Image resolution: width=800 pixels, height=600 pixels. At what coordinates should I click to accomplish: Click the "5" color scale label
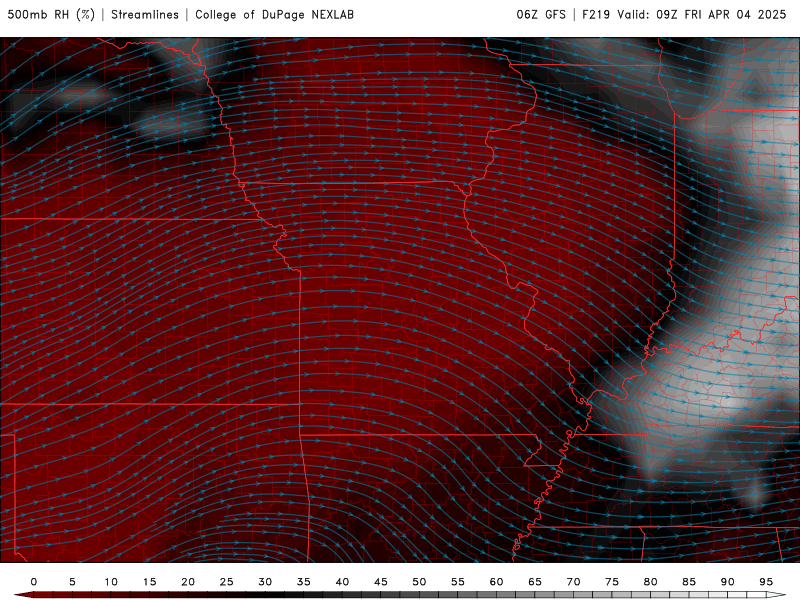pos(72,582)
